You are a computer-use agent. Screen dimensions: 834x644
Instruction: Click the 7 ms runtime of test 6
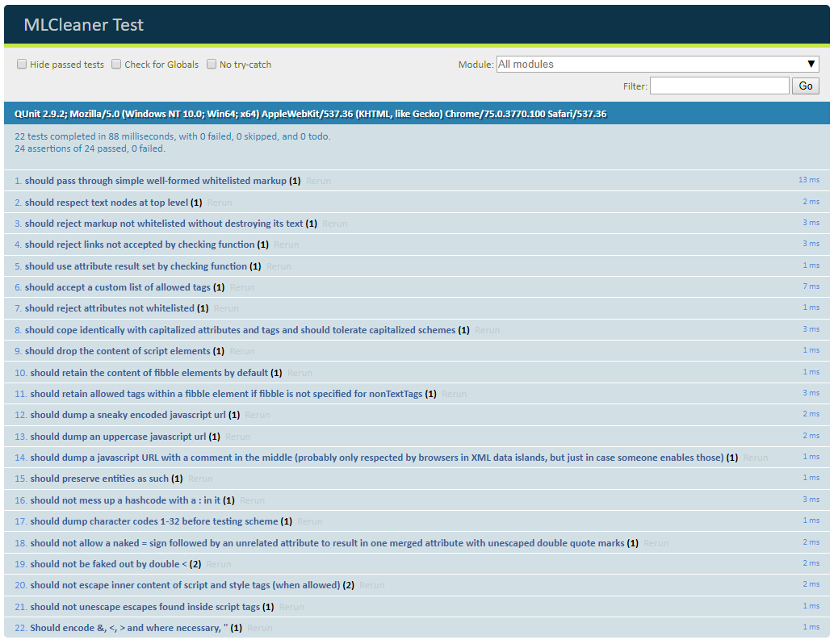coord(811,286)
